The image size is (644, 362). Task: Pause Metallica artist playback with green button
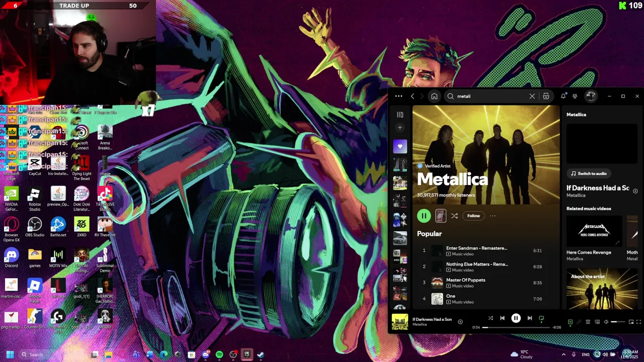pos(424,216)
